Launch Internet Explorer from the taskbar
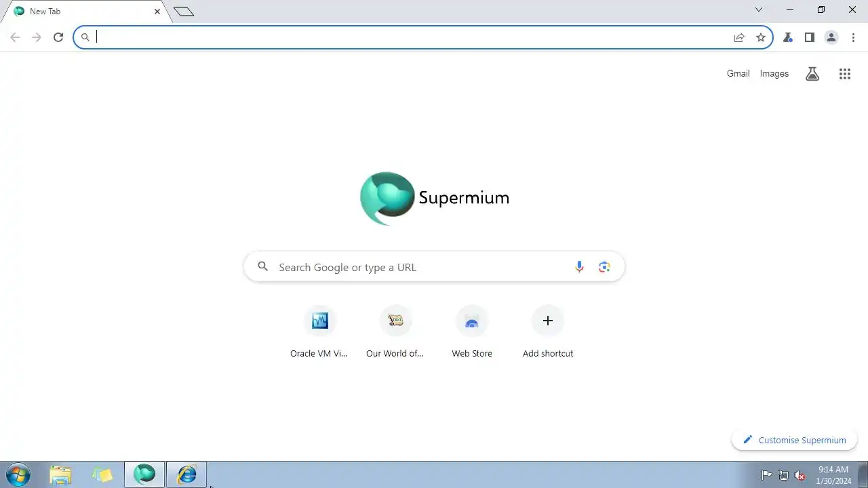 coord(186,474)
